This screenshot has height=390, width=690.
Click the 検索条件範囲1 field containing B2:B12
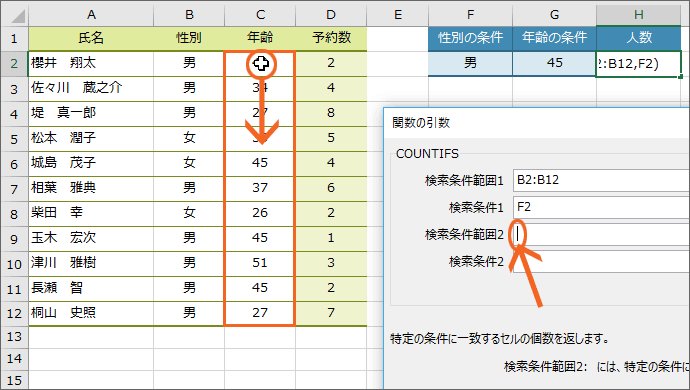tap(601, 180)
